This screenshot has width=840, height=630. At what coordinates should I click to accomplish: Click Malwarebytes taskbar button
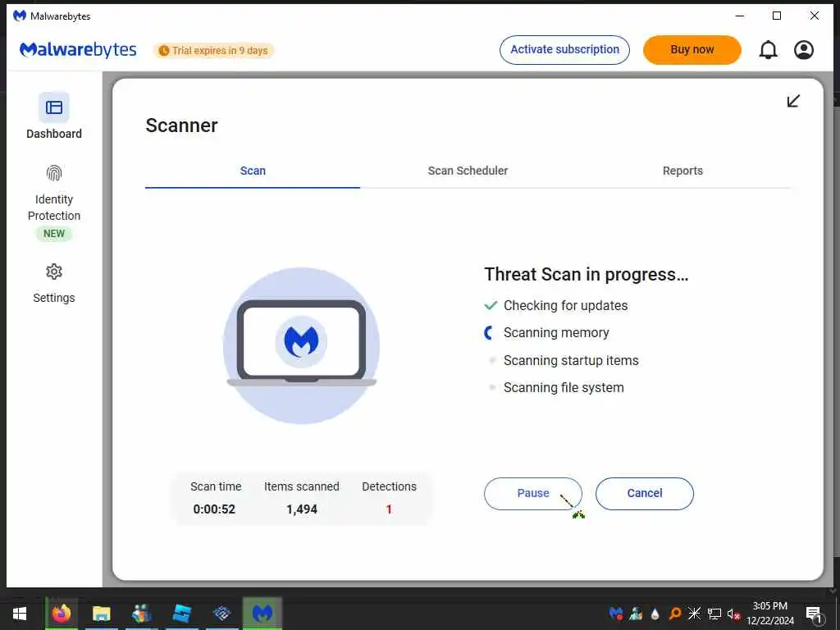(x=262, y=614)
